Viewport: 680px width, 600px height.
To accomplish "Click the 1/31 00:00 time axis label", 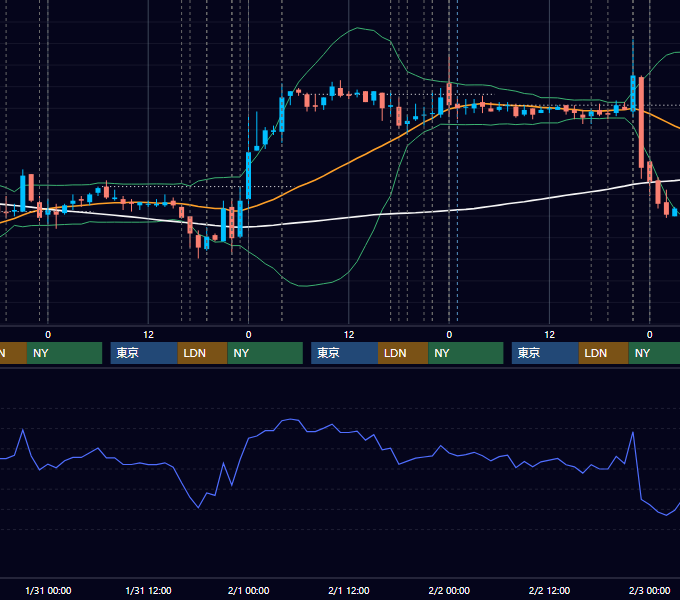I will tap(48, 590).
